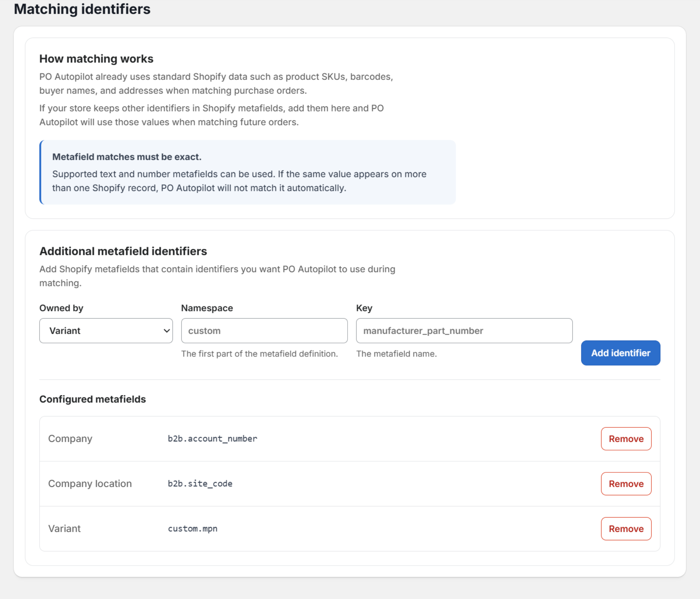Click the Additional metafield identifiers heading
700x599 pixels.
coord(123,251)
